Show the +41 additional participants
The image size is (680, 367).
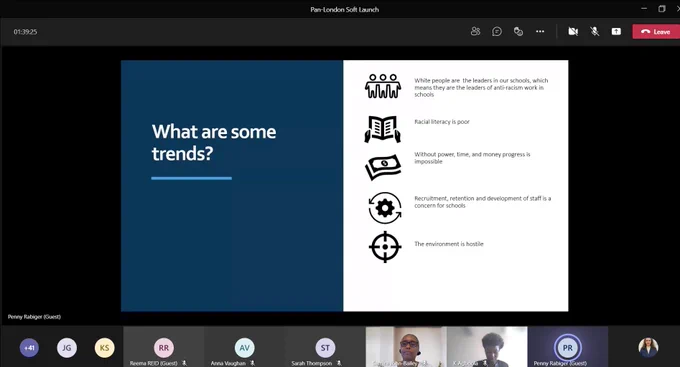pos(29,347)
